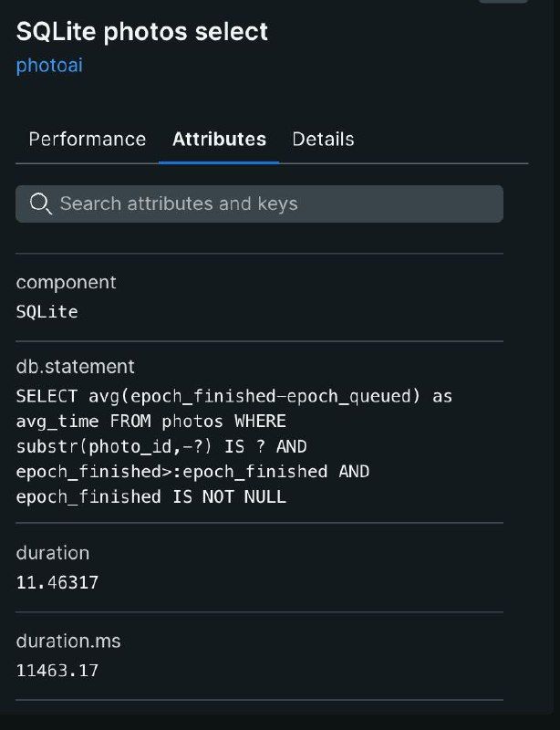Click the SQLite photos select title
The height and width of the screenshot is (730, 560).
142,32
